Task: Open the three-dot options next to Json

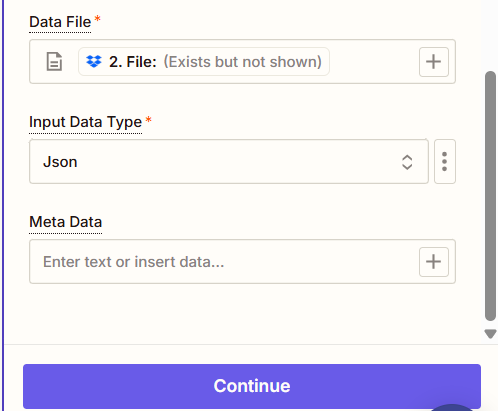Action: click(x=445, y=162)
